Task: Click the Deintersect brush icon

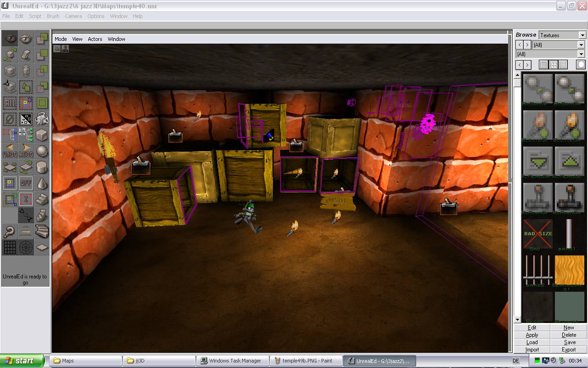Action: 42,87
